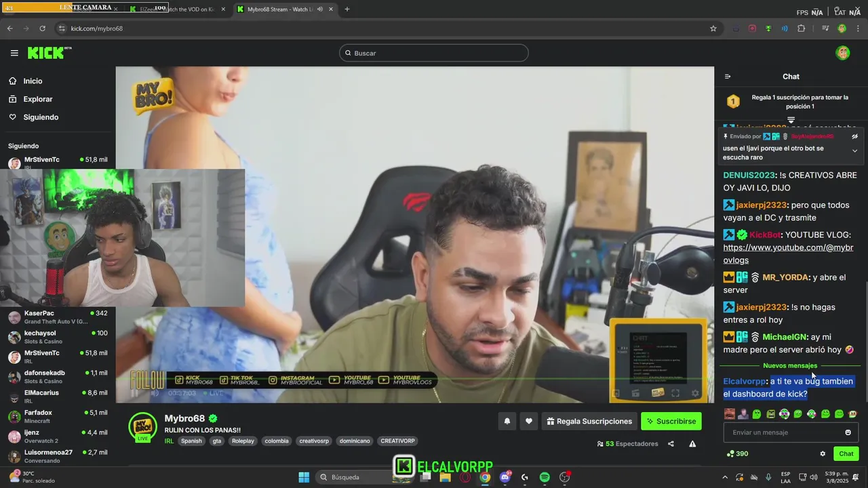This screenshot has height=488, width=868.
Task: Hide the pinned chat message
Action: (x=854, y=136)
